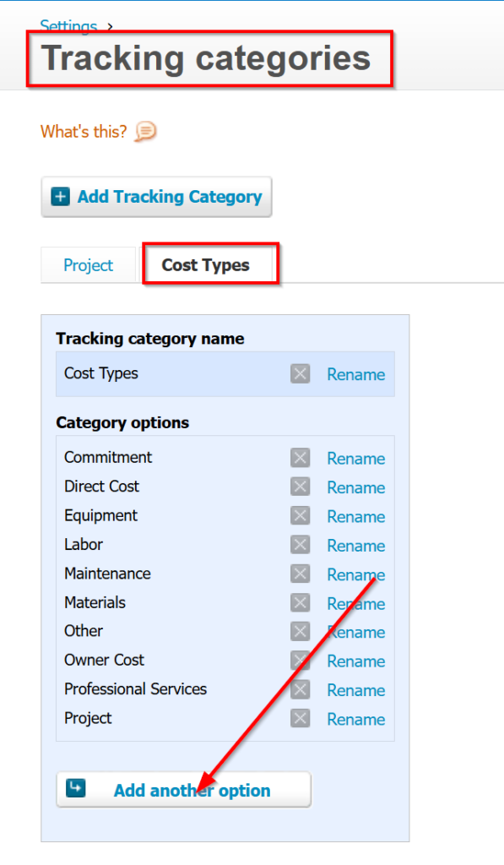Delete the Labor category option
Screen dimensions: 504x865
coord(300,545)
